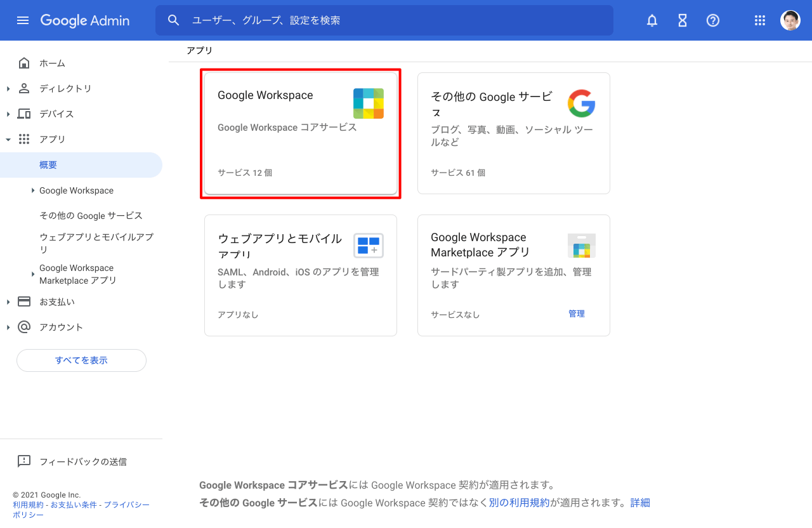Click the Google Workspace card colorful icon
Viewport: 812px width, 528px height.
tap(369, 103)
